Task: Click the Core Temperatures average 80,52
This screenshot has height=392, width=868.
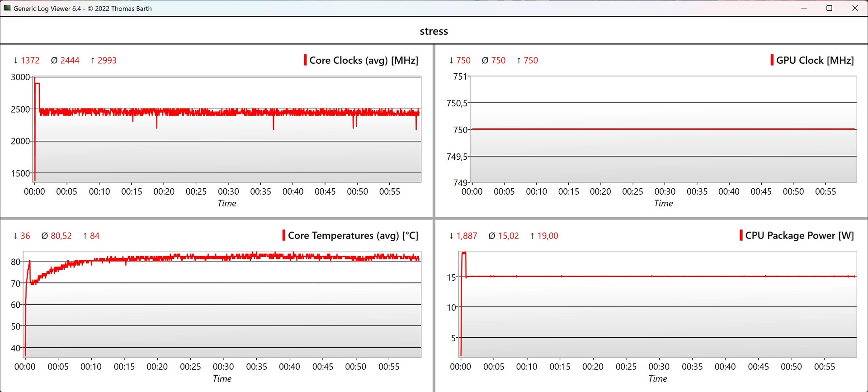Action: pos(61,236)
